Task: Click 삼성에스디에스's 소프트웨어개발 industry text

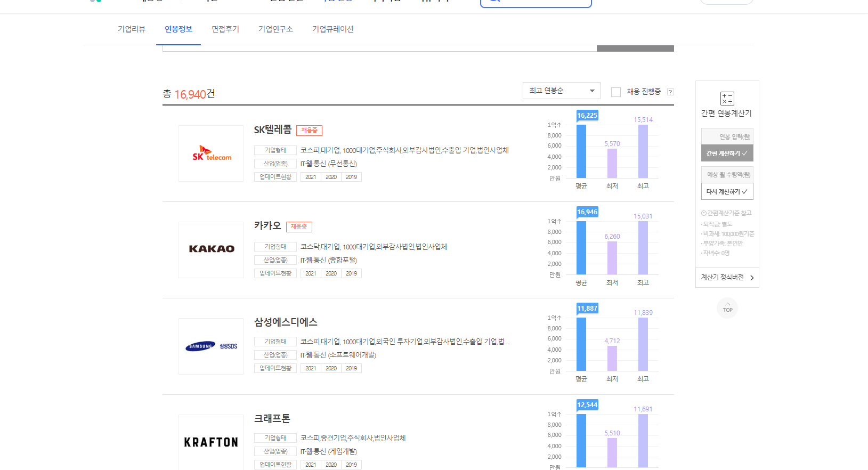Action: point(338,355)
